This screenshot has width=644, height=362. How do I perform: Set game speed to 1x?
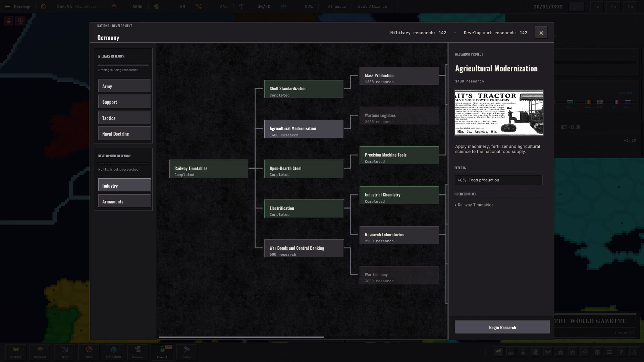pos(597,6)
